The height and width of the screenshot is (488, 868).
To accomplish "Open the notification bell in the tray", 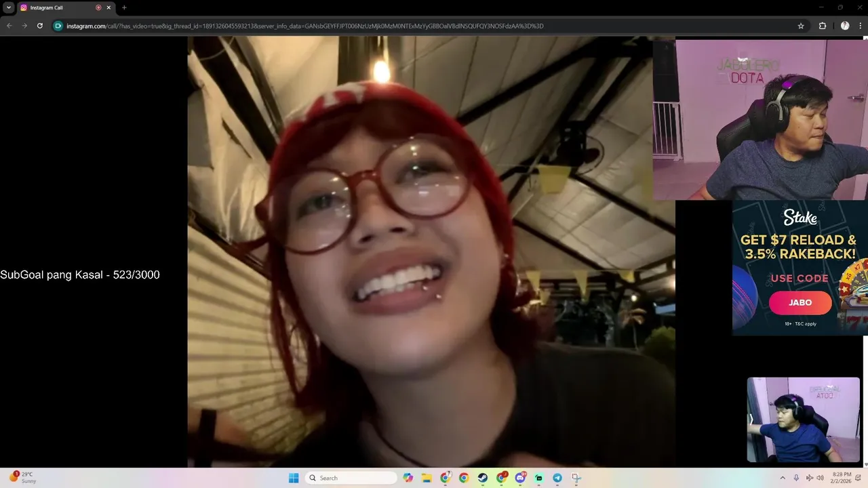I will [x=858, y=478].
